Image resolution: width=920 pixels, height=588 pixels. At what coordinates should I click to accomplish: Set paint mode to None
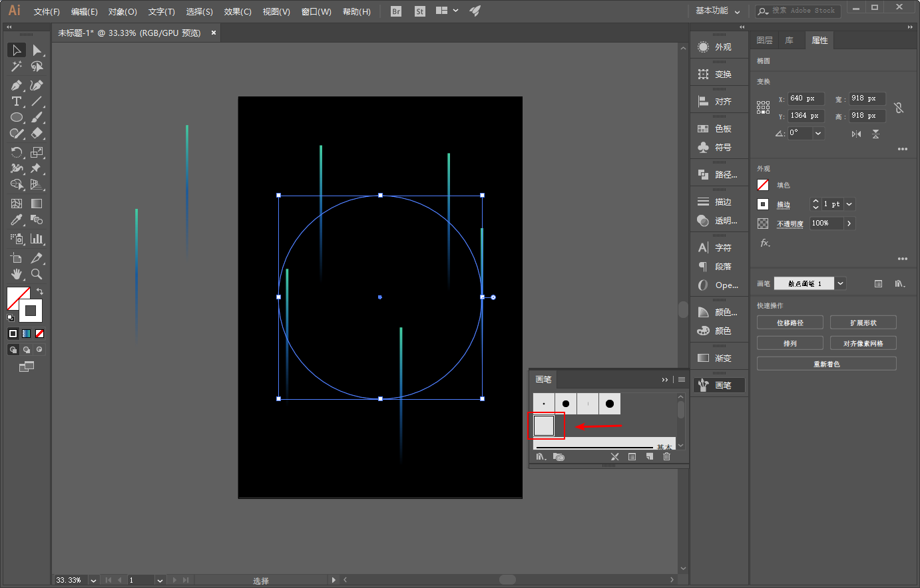tap(40, 333)
